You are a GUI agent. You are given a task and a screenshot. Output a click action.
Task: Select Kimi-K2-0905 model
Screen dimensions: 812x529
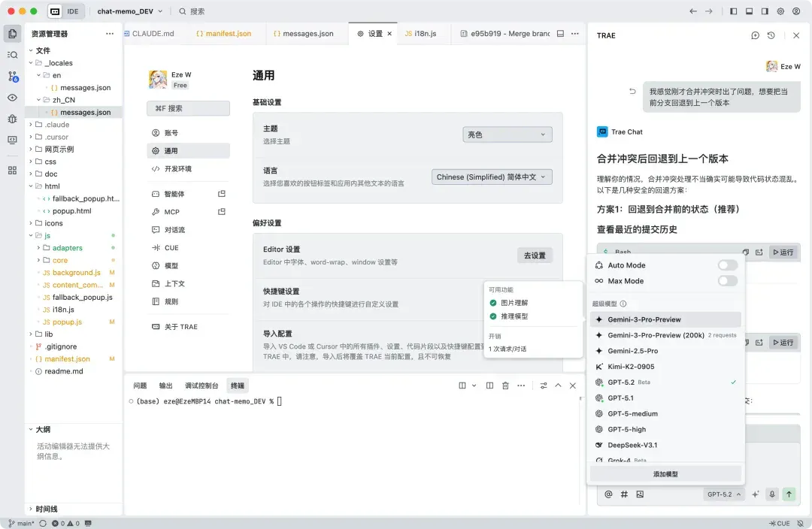click(x=666, y=367)
